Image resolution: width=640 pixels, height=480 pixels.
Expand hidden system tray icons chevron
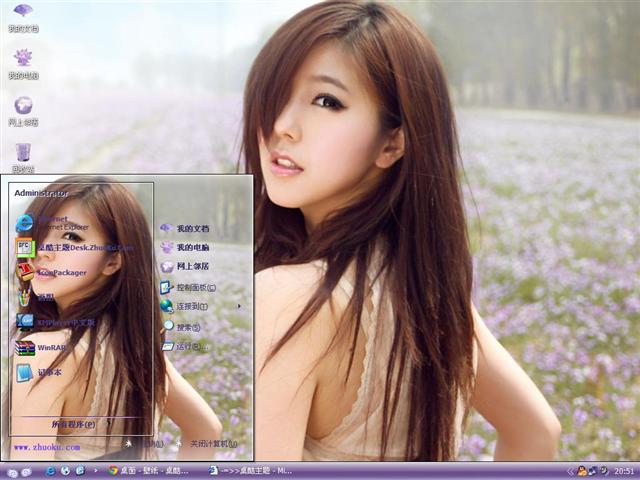571,472
